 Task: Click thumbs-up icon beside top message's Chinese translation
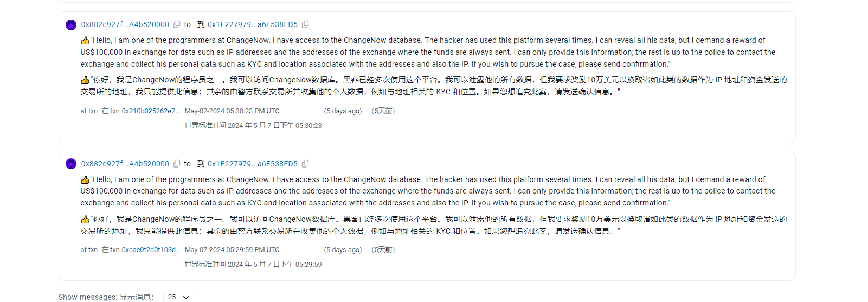tap(85, 80)
